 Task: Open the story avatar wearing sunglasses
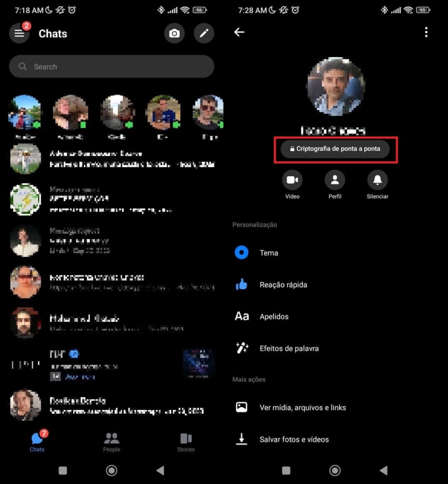[x=208, y=112]
